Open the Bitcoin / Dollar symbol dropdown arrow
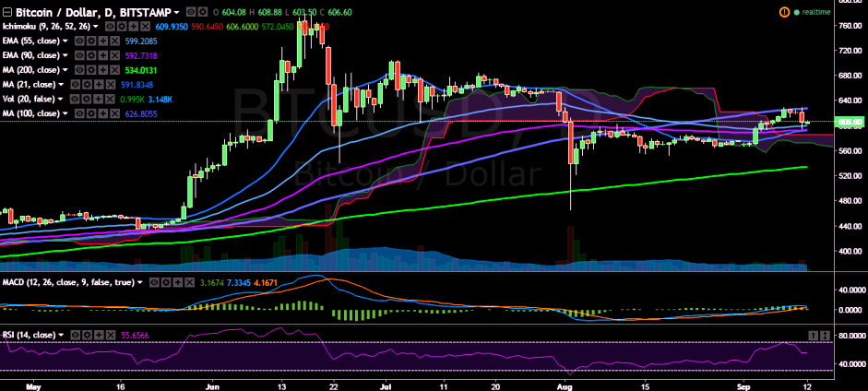 pos(176,12)
